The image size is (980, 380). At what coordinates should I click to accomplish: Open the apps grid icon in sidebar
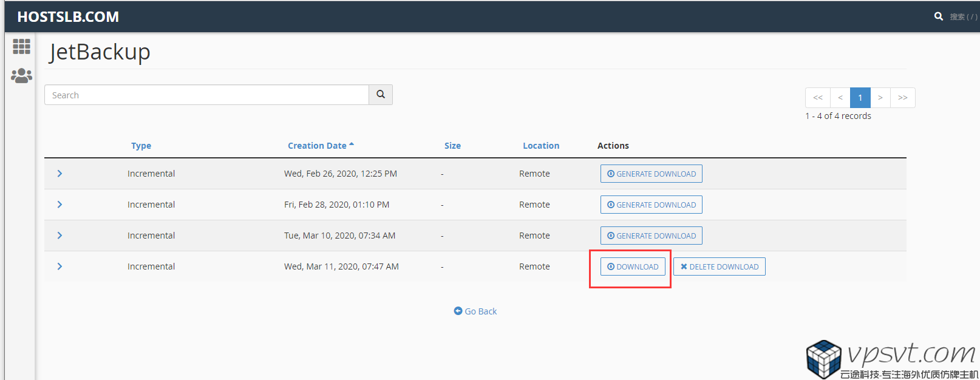[x=21, y=47]
